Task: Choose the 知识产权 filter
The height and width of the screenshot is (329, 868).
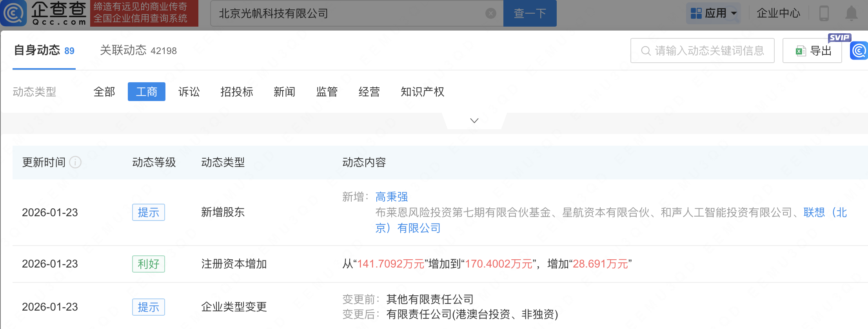Action: point(422,92)
